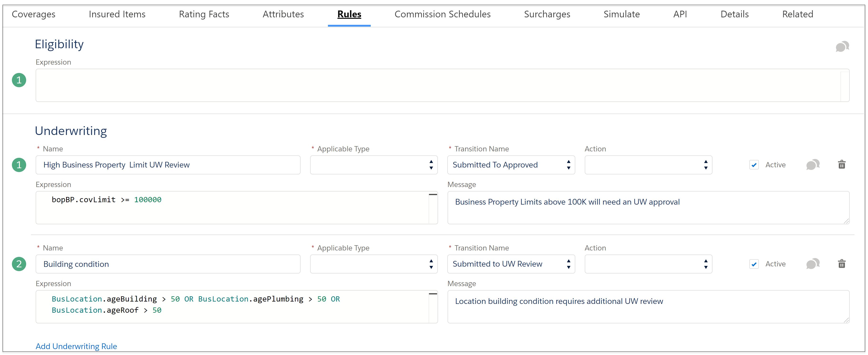Switch to the Surcharges tab

coord(547,14)
